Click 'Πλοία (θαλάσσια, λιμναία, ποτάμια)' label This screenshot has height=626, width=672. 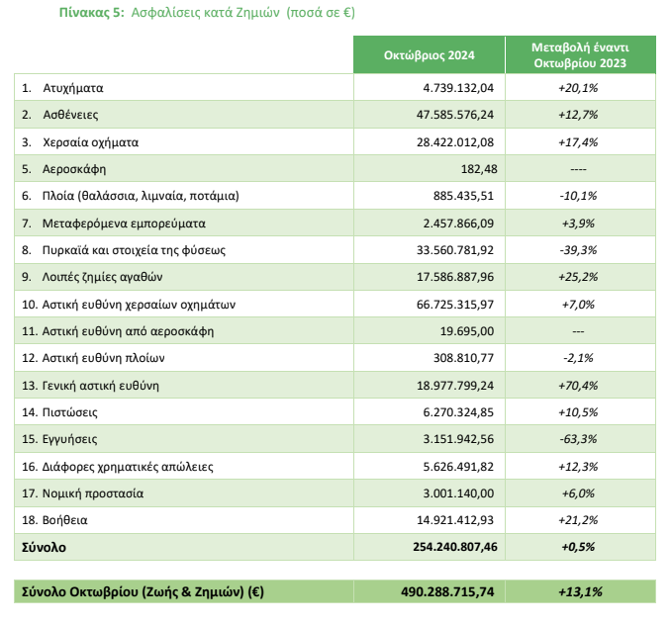(x=141, y=196)
